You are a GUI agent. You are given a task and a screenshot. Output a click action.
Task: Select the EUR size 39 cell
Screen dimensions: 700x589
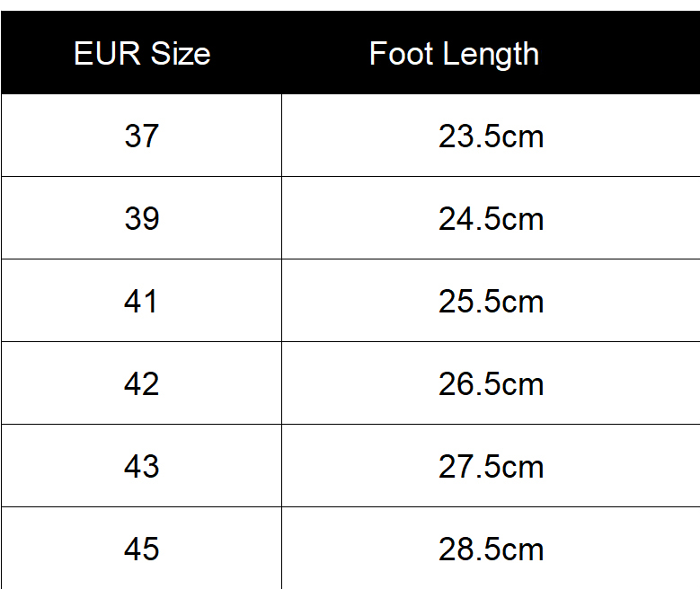pos(141,218)
